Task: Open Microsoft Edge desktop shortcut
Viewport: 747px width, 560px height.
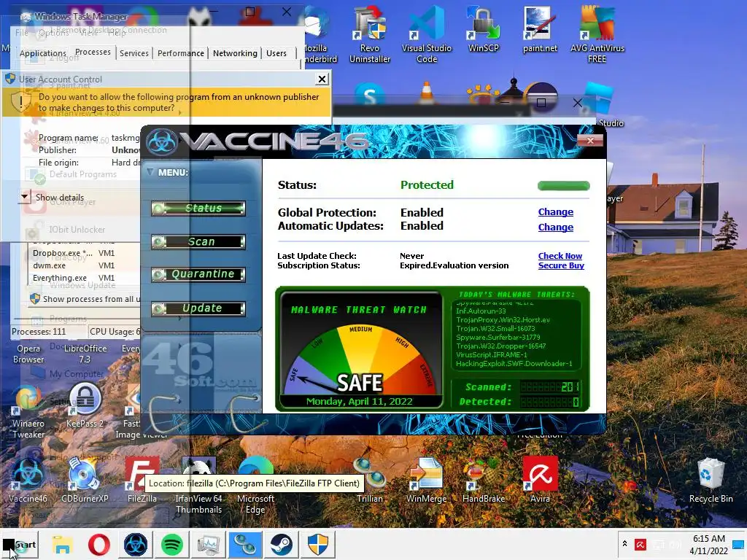Action: (255, 485)
